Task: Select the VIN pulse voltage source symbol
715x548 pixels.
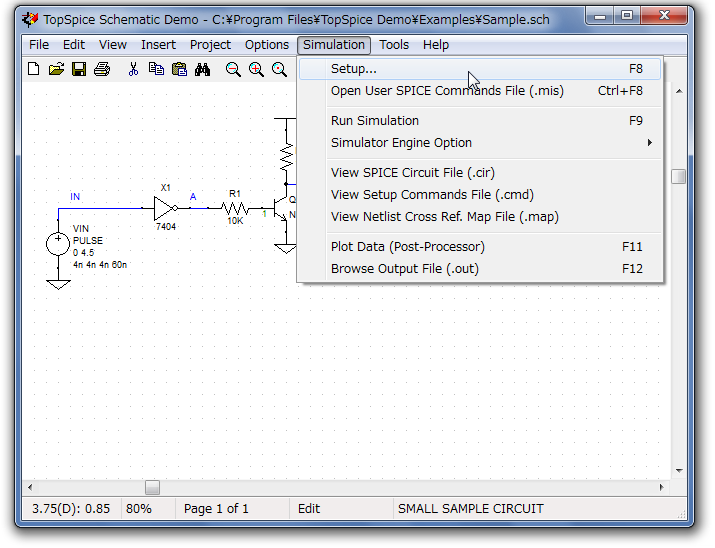Action: point(58,244)
